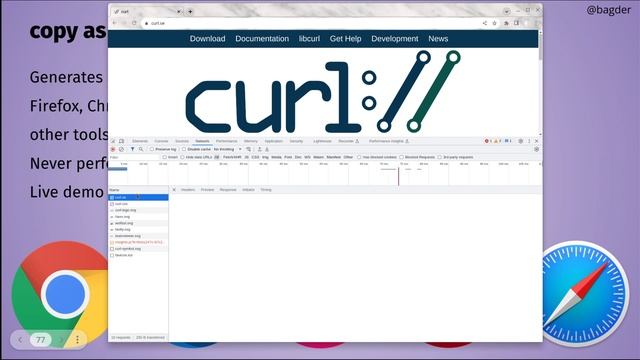Click the export HAR download icon

pos(267,149)
